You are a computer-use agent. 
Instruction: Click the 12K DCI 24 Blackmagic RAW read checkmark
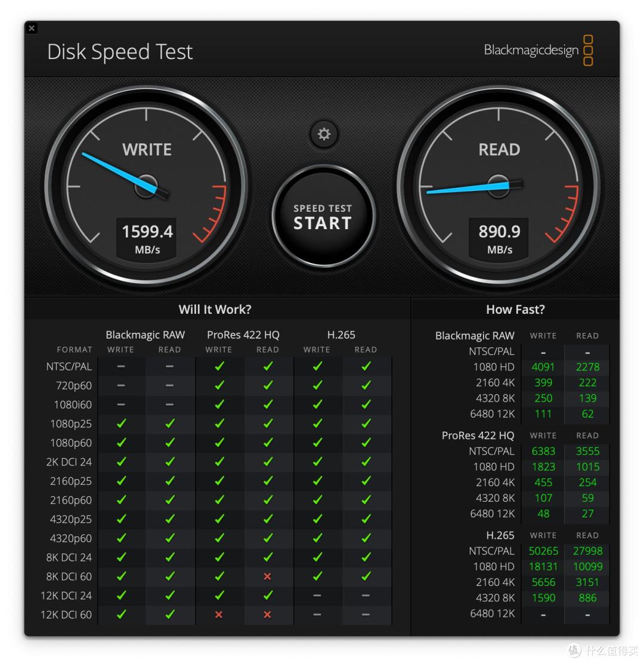point(170,595)
